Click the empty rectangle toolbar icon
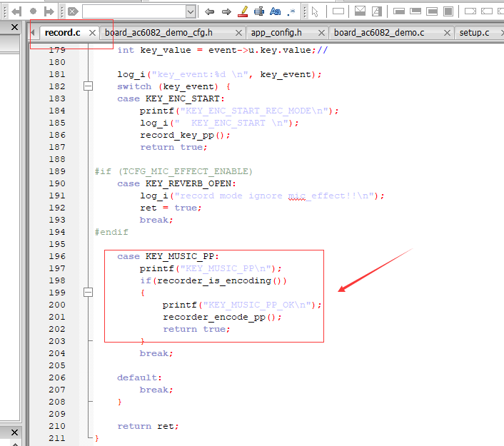The height and width of the screenshot is (446, 504). pos(338,11)
